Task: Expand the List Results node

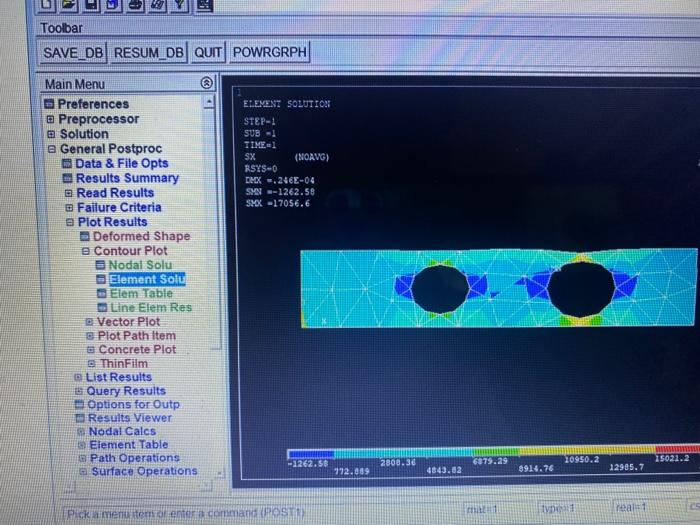Action: pos(78,377)
